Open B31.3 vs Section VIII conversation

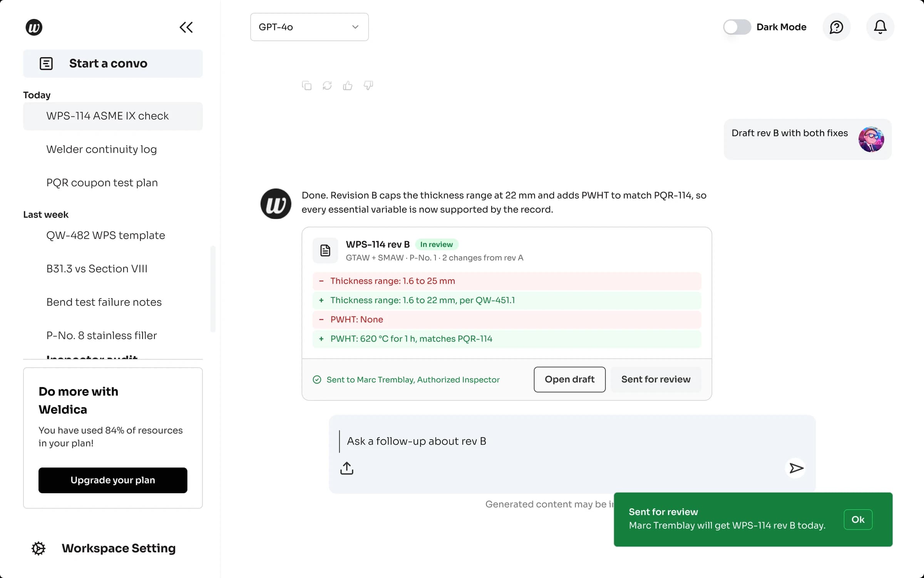point(113,269)
